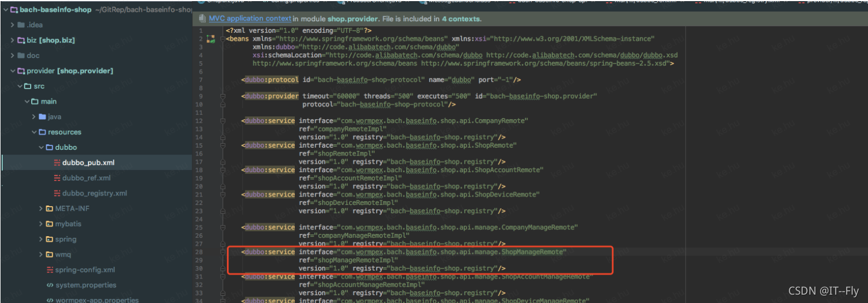The image size is (868, 303).
Task: Click the biz module folder icon
Action: [21, 40]
